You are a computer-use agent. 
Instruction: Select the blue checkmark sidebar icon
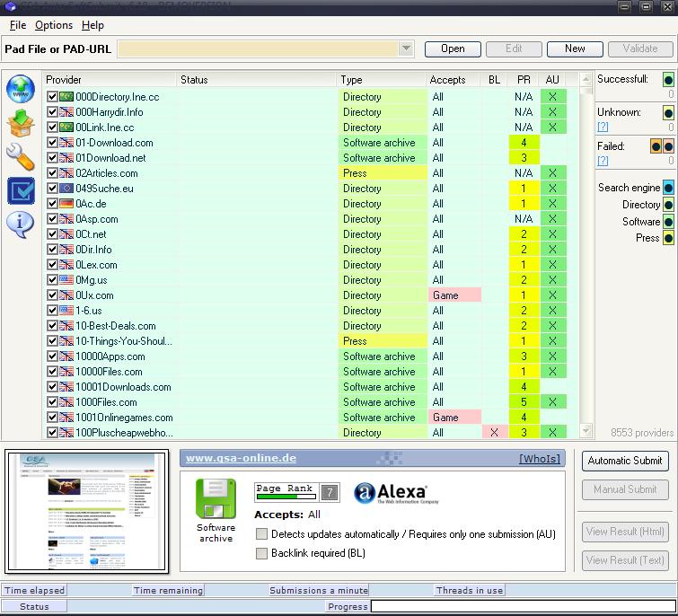(x=21, y=190)
